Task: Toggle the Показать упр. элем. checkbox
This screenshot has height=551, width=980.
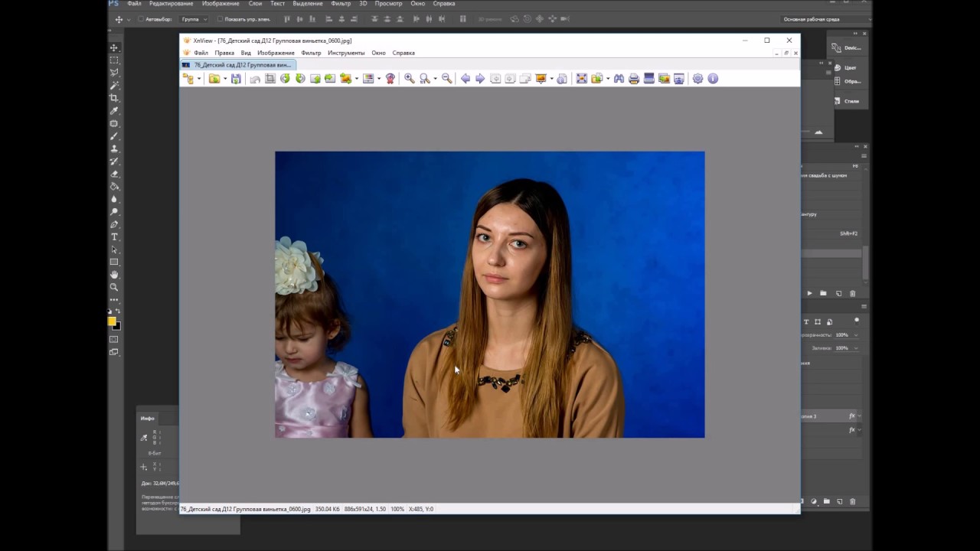Action: click(220, 19)
